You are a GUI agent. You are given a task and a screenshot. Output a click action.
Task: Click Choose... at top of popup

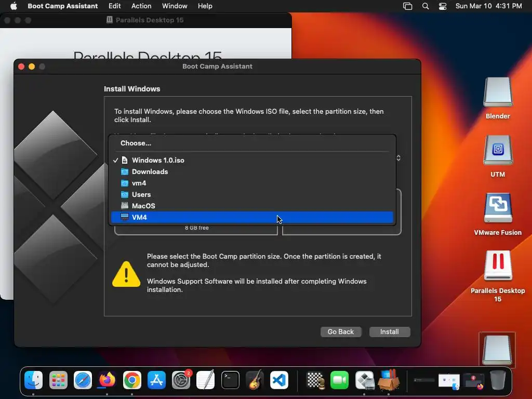pos(252,143)
